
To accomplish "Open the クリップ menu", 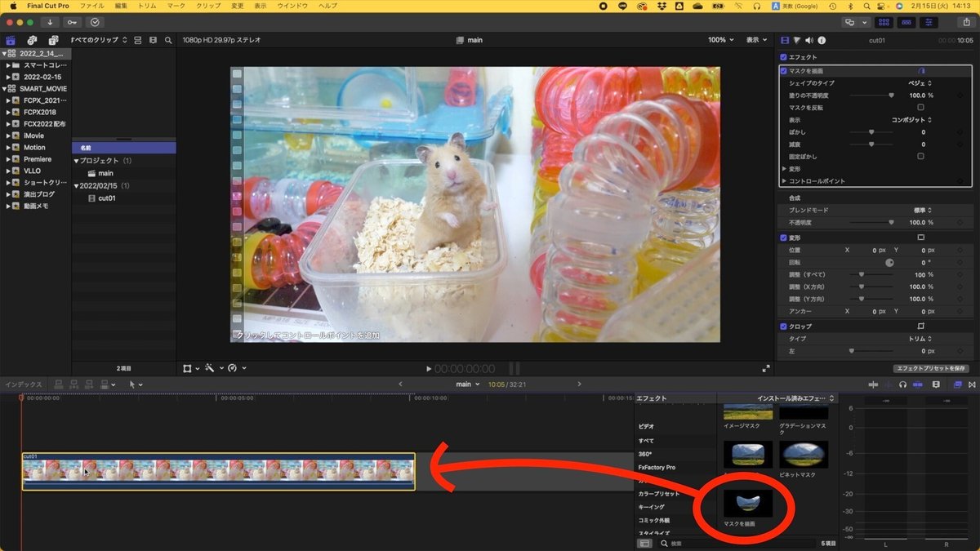I will tap(209, 6).
